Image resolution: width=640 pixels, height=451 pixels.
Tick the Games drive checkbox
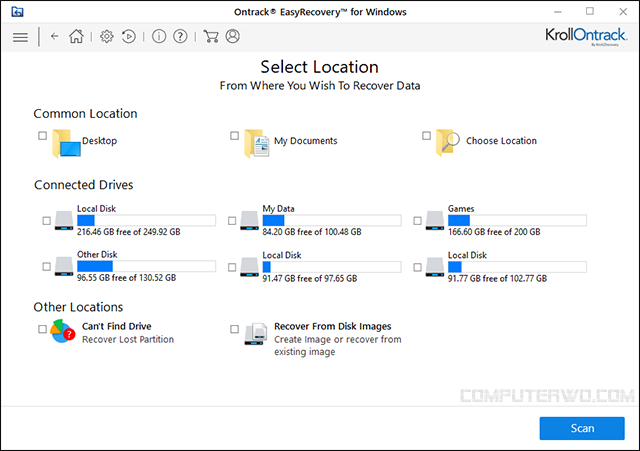(417, 221)
